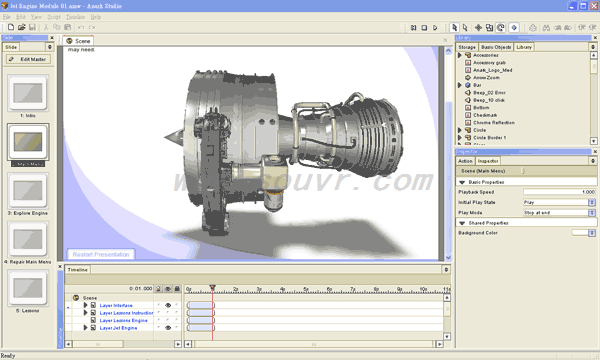Toggle visibility eye for Layer Interface
The image size is (600, 360).
click(x=168, y=305)
